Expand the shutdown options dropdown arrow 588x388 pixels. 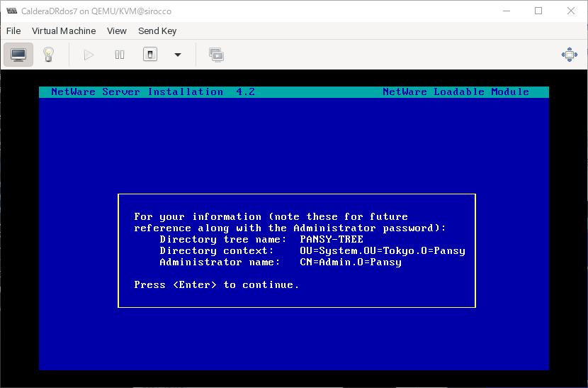pos(178,55)
